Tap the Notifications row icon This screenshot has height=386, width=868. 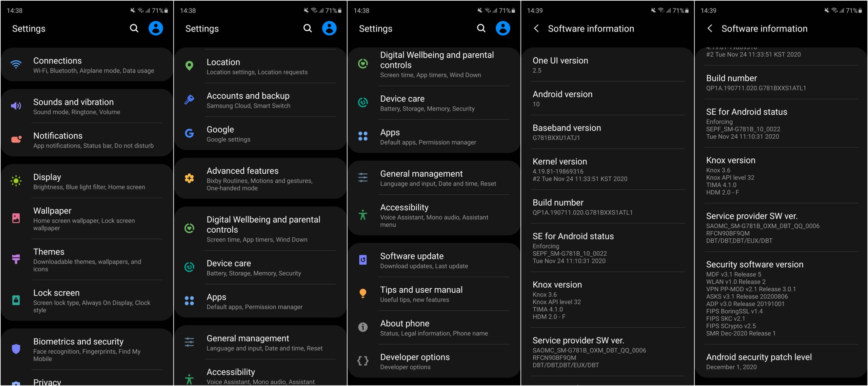16,139
